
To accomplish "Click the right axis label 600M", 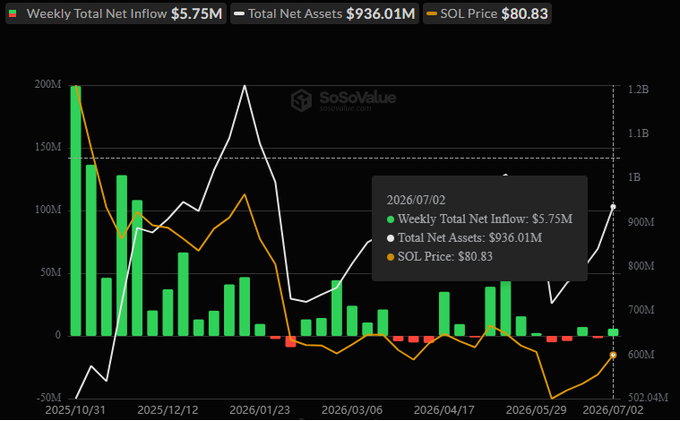I will tap(641, 355).
